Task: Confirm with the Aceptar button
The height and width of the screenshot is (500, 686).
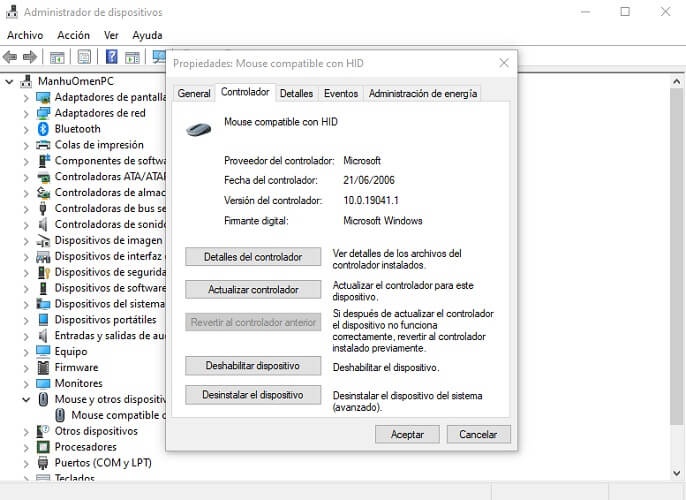Action: pos(407,434)
